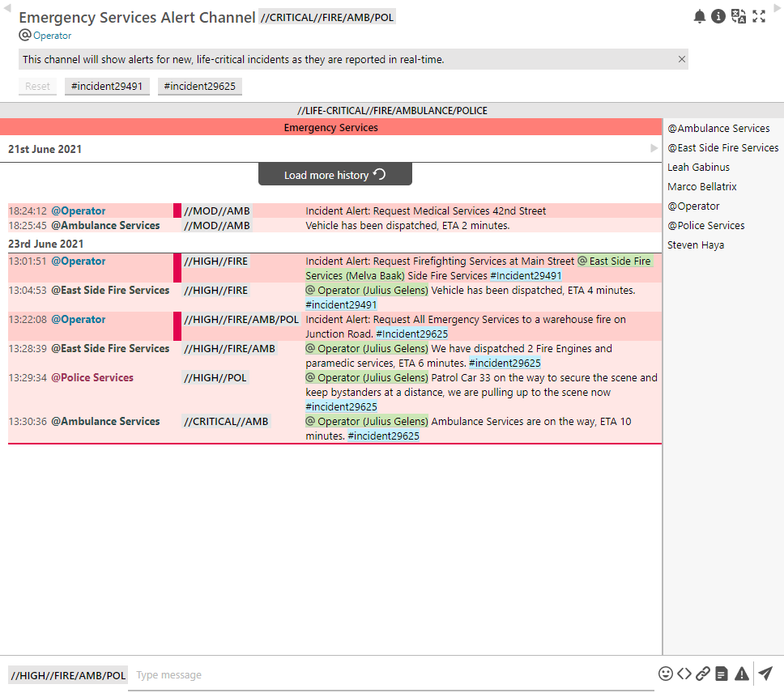The image size is (784, 693).
Task: Select Marco Bellatrix in the member list
Action: 702,187
